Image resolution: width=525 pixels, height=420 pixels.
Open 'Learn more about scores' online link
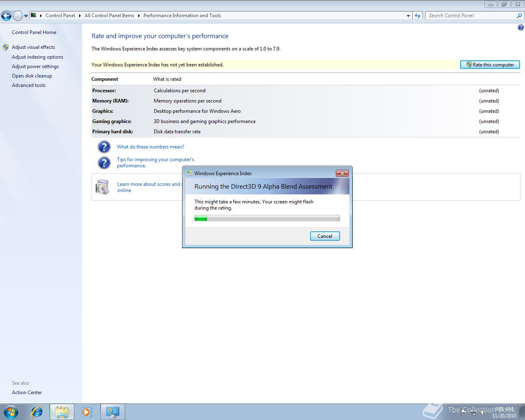[149, 187]
